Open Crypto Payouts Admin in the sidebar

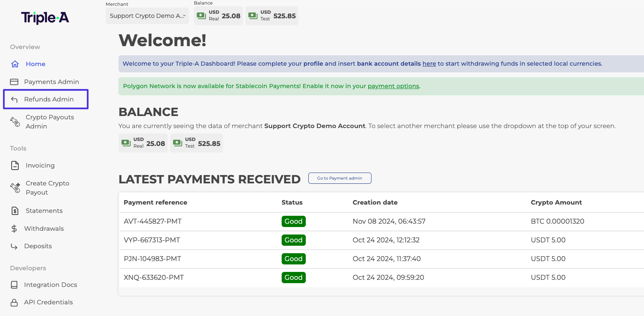coord(50,121)
